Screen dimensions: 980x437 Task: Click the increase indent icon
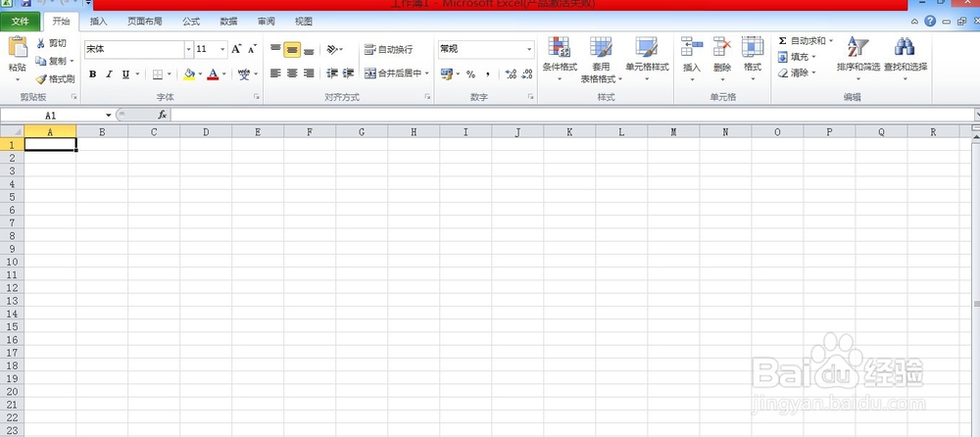tap(349, 73)
